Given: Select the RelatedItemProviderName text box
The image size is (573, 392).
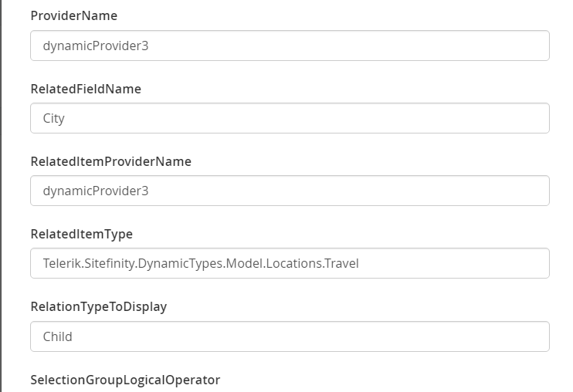Looking at the screenshot, I should [290, 191].
